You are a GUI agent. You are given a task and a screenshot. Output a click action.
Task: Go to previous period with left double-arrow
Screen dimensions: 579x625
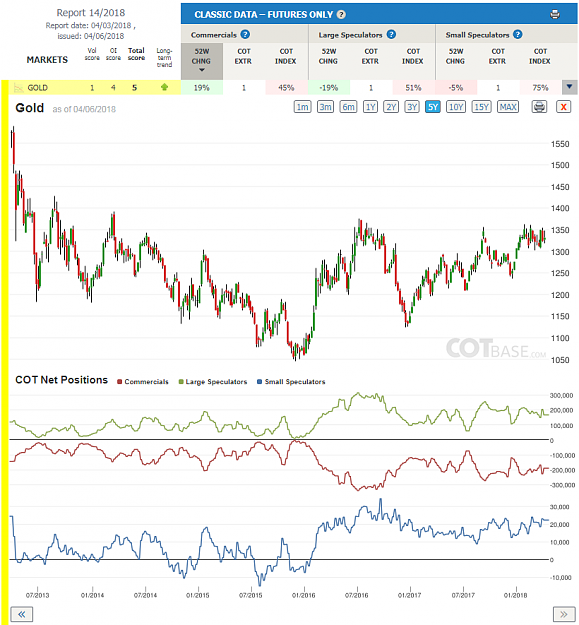click(22, 614)
